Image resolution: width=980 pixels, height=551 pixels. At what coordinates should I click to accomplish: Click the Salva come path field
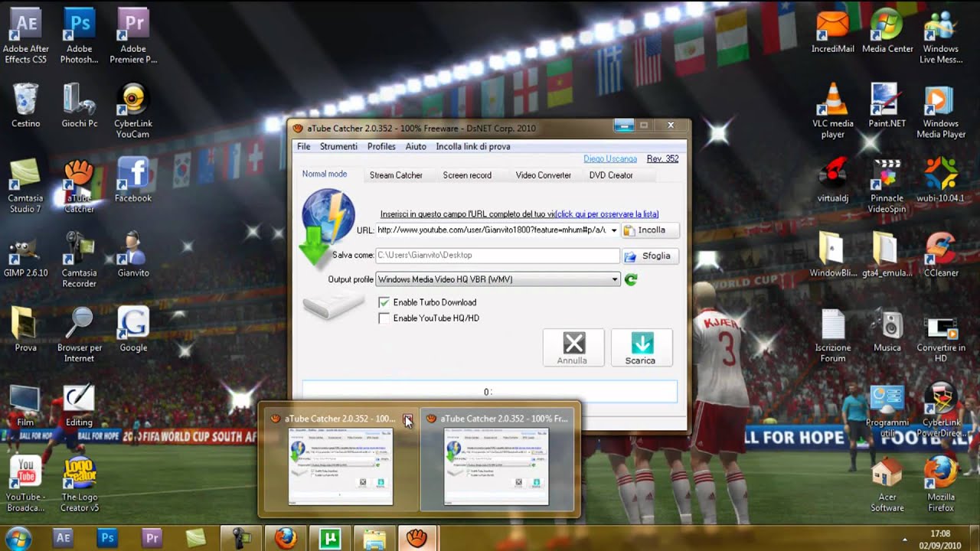[497, 256]
